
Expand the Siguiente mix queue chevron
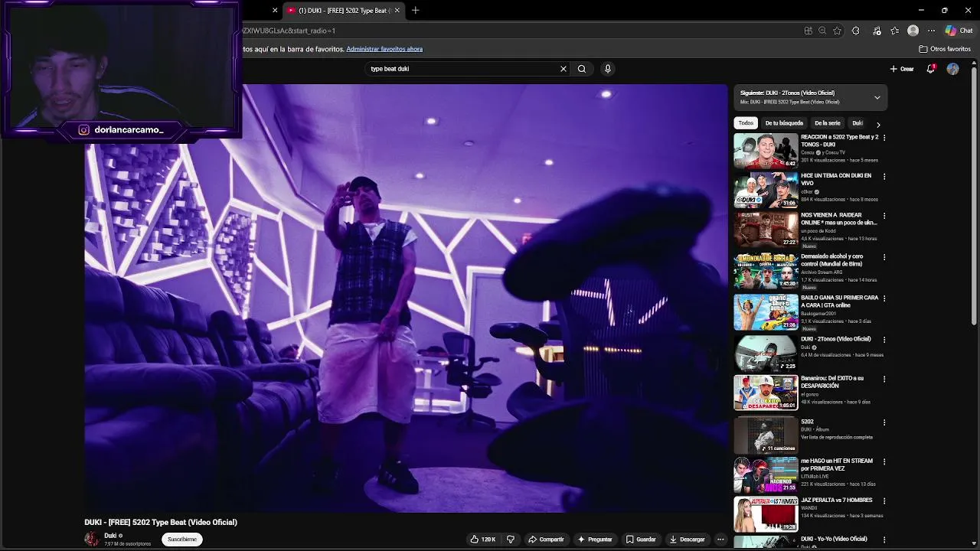(x=877, y=97)
